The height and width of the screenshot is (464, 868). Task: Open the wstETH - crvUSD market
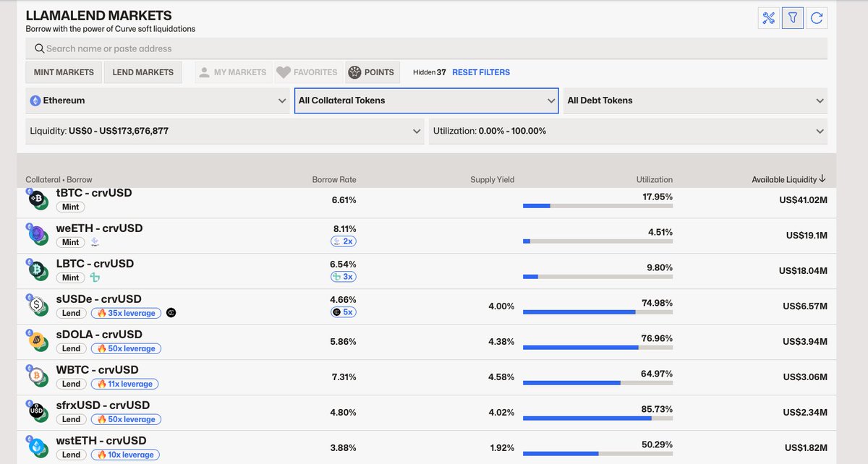click(427, 447)
